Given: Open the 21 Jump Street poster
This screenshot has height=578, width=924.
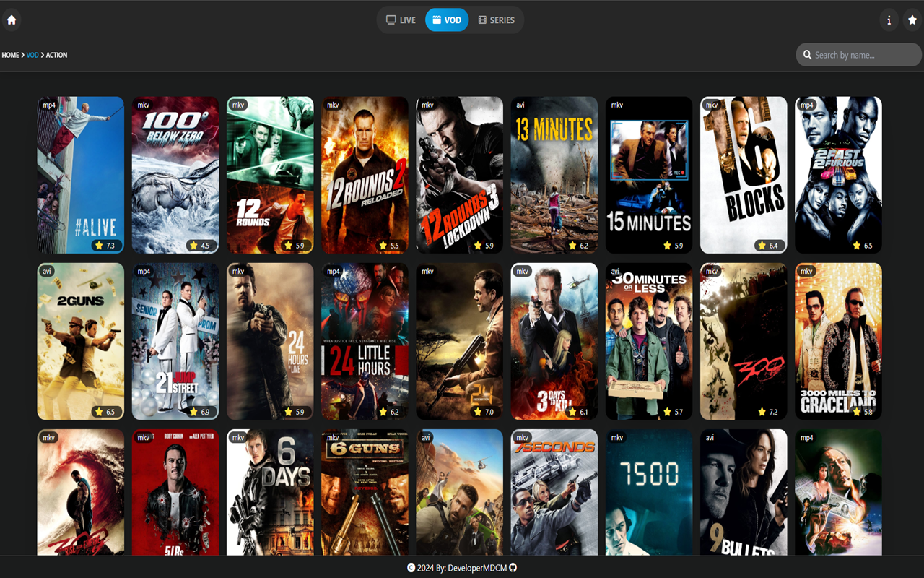Looking at the screenshot, I should click(x=175, y=341).
